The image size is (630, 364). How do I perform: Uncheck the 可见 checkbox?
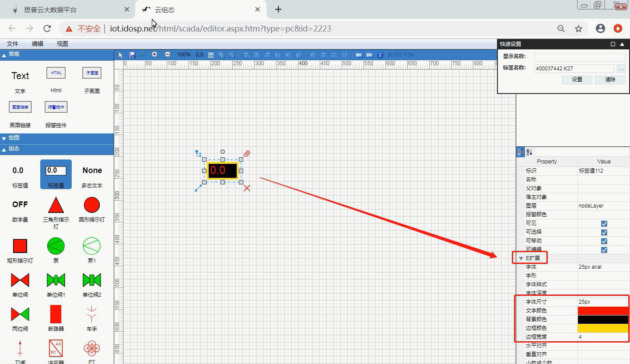tap(604, 223)
